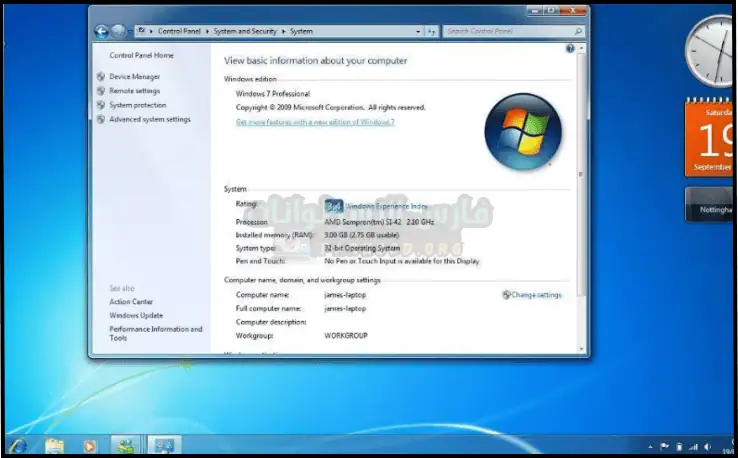Viewport: 738px width, 458px height.
Task: Open the Help question mark icon
Action: [570, 48]
